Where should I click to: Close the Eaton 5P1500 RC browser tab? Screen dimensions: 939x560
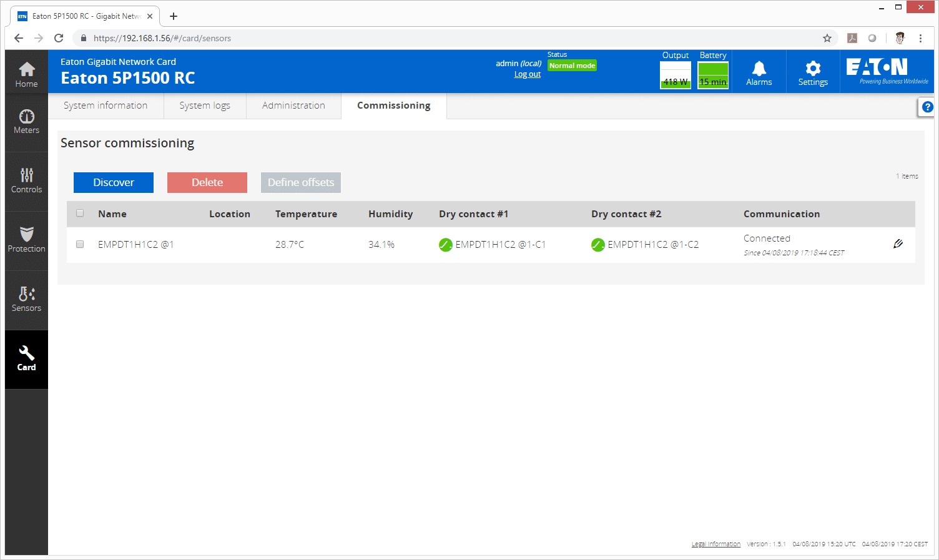pyautogui.click(x=150, y=16)
